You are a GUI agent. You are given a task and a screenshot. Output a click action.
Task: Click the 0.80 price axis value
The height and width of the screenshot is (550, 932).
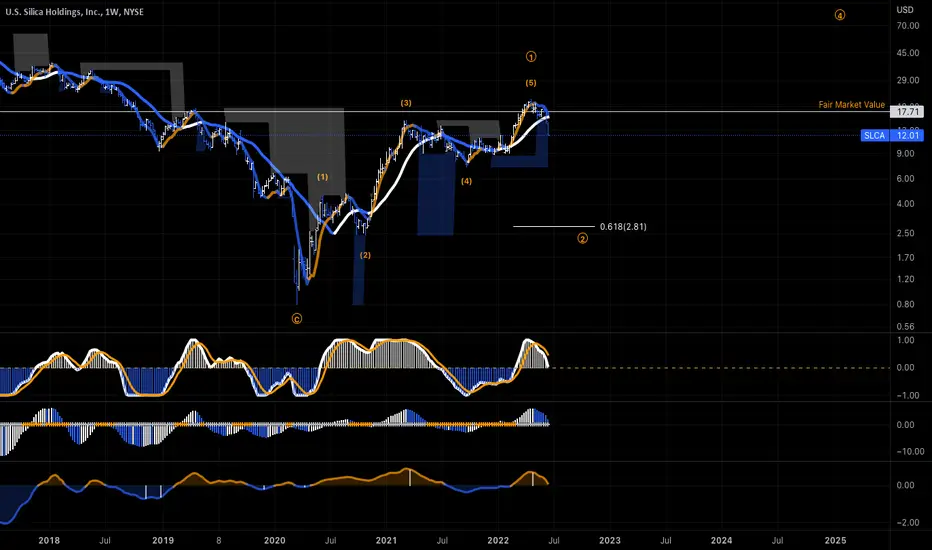[x=905, y=304]
